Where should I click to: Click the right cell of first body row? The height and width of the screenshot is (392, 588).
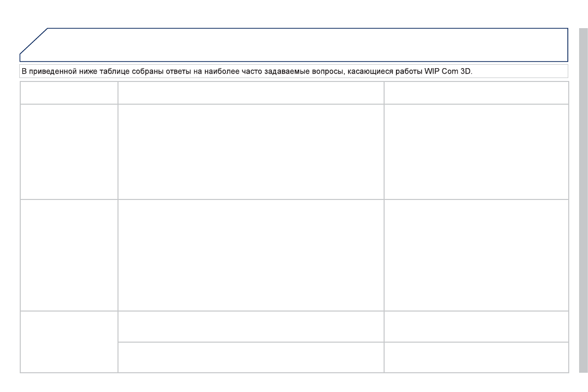click(476, 152)
